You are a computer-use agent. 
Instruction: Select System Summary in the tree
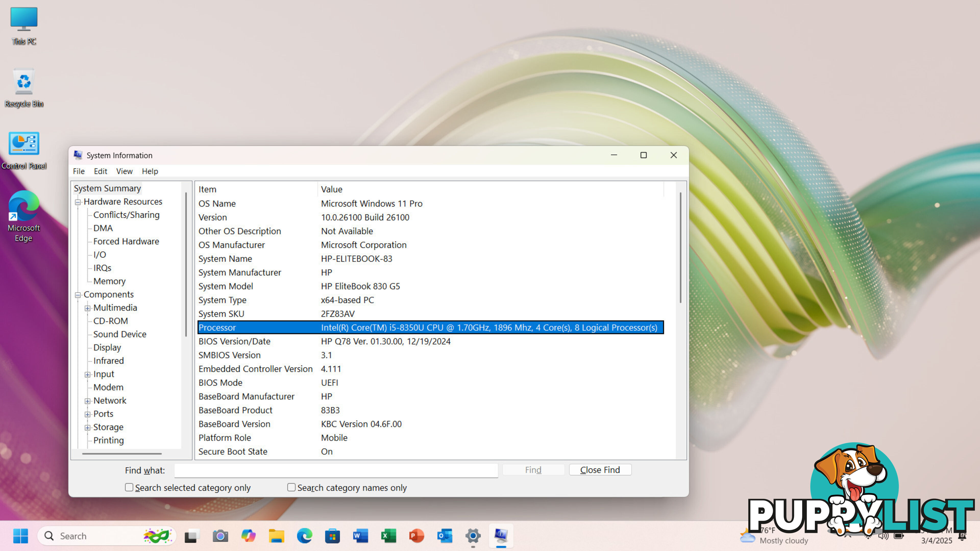click(x=107, y=188)
